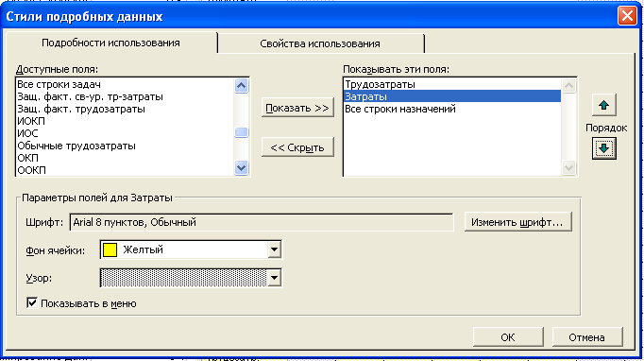
Task: Open the Фон ячейки color dropdown
Action: pos(274,249)
